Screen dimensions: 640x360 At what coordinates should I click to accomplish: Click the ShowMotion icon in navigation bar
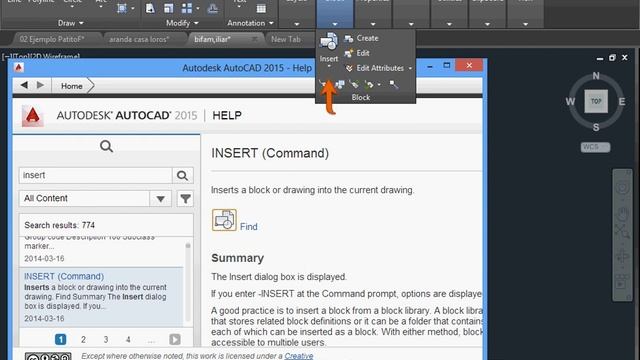[622, 282]
